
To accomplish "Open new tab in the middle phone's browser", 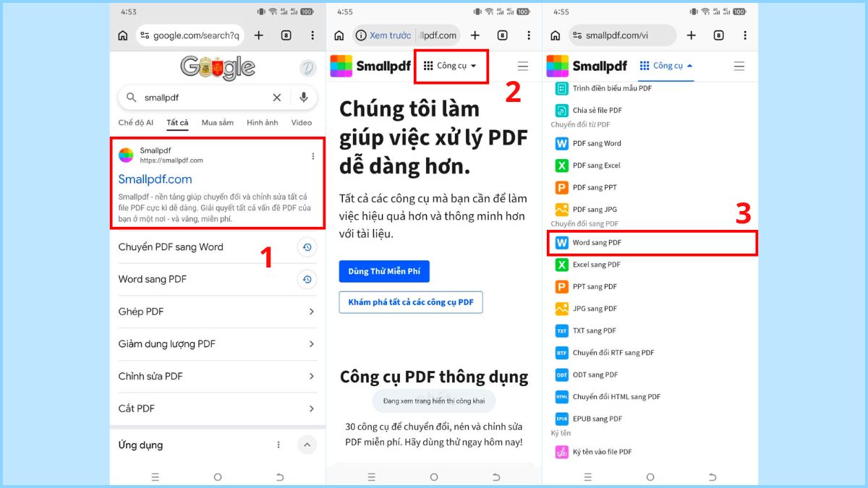I will click(x=475, y=35).
